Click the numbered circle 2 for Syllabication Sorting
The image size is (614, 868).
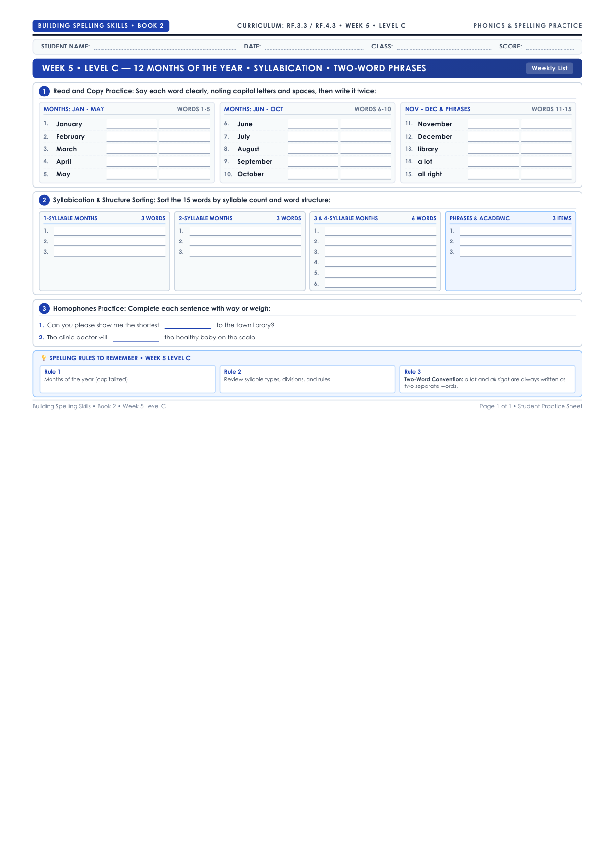(44, 200)
